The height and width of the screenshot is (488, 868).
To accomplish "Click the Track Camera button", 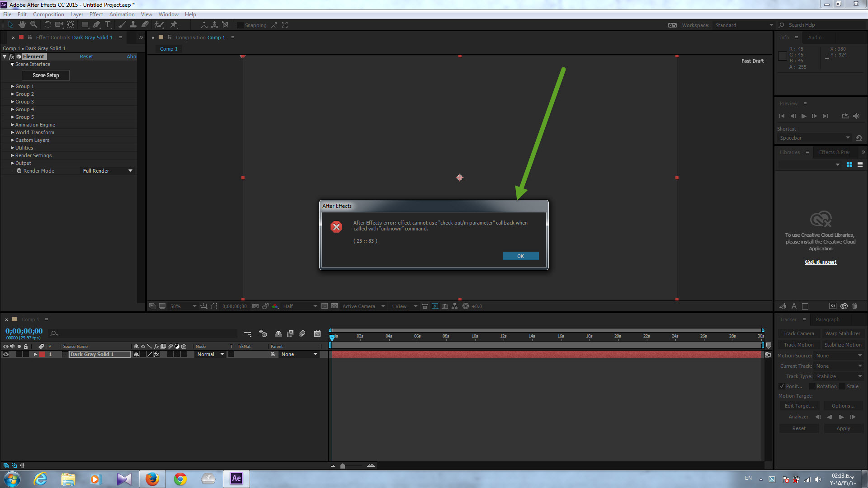I will tap(798, 333).
